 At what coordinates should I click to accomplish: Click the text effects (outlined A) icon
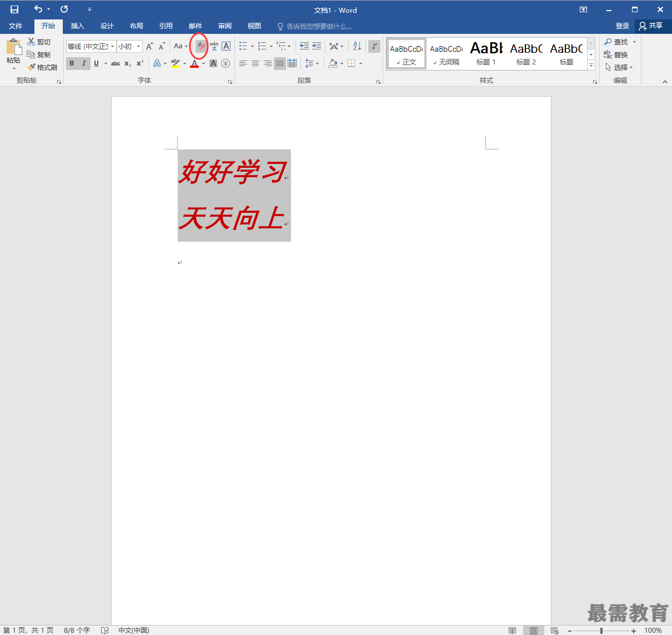pyautogui.click(x=157, y=63)
